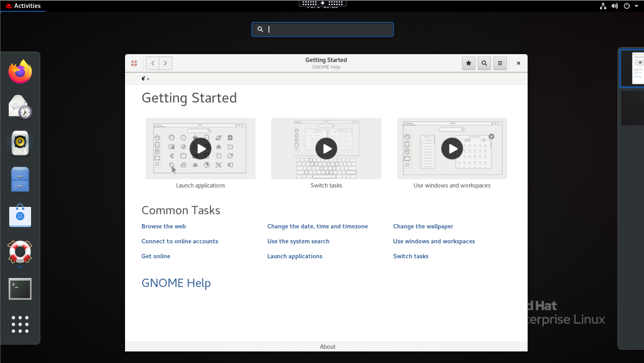
Task: Launch the Software store bag icon
Action: point(20,216)
